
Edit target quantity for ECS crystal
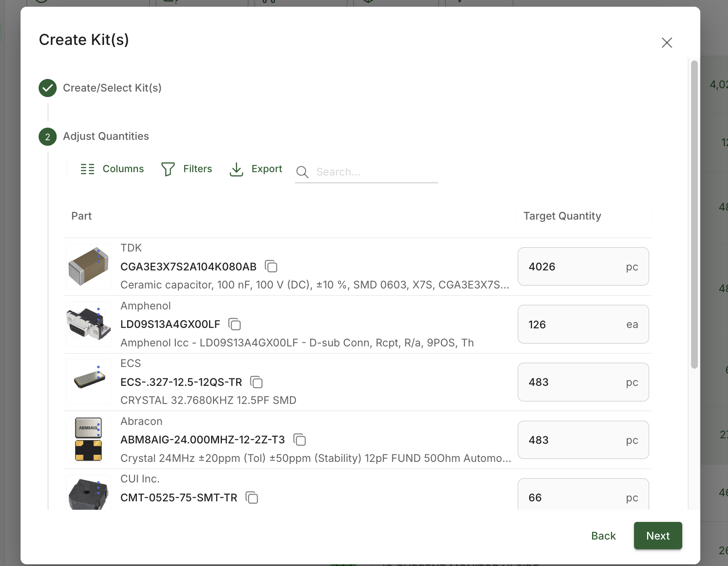coord(583,382)
